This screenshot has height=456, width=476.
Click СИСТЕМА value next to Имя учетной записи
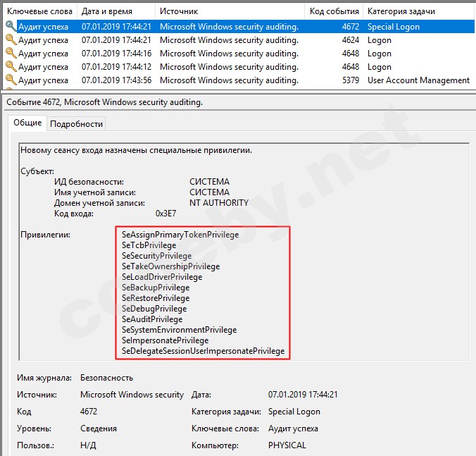209,192
